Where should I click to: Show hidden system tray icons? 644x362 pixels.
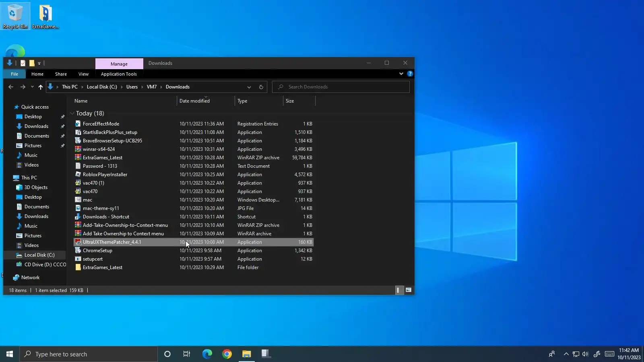(566, 354)
